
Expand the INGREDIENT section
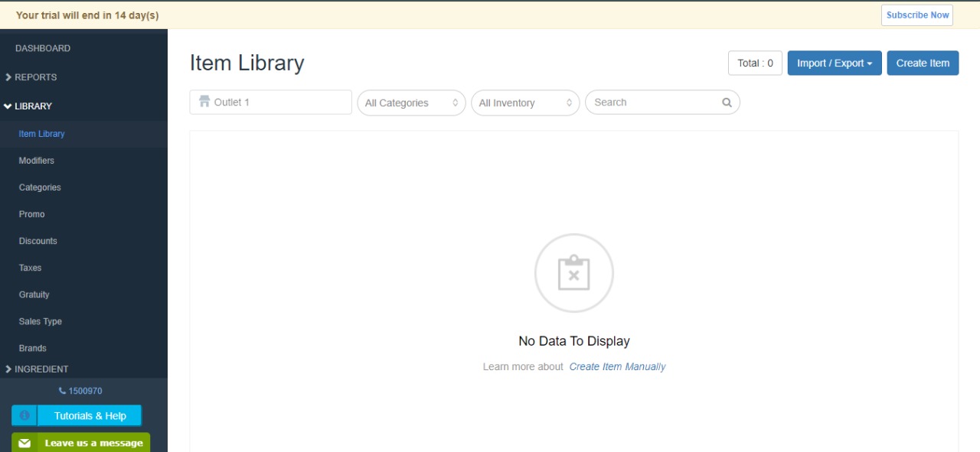[37, 369]
